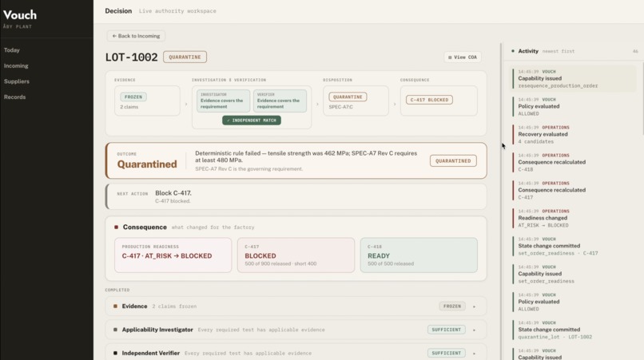This screenshot has height=360, width=644.
Task: Click the QUARANTINED outcome badge
Action: click(x=453, y=161)
